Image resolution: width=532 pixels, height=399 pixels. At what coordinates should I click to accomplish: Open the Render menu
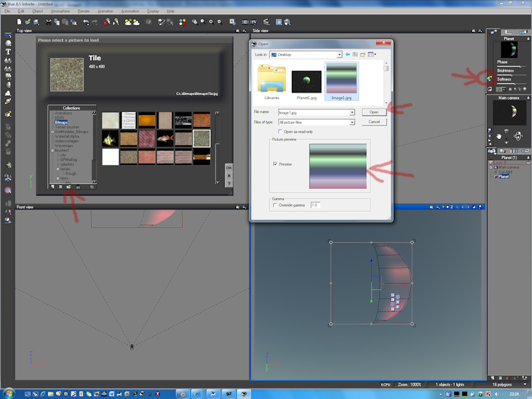83,11
